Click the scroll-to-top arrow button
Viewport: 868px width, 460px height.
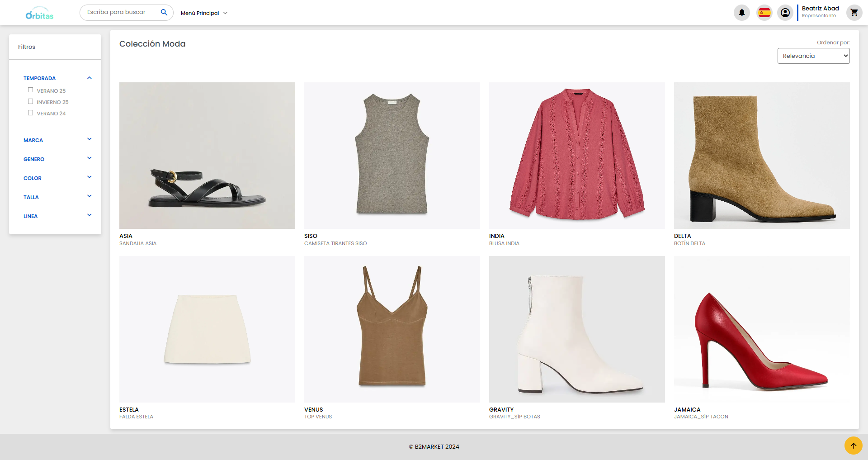[853, 446]
